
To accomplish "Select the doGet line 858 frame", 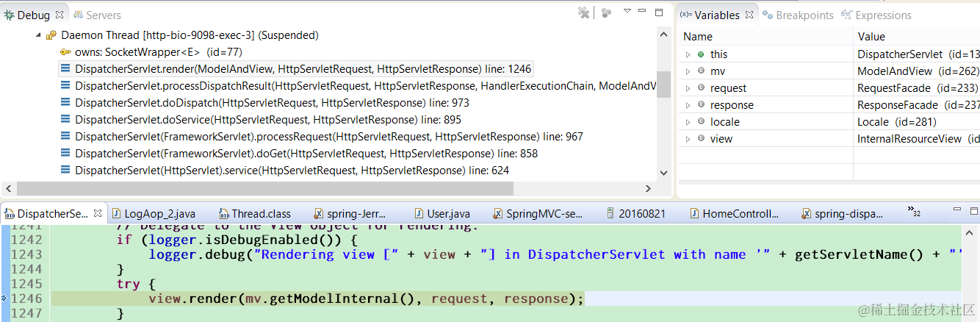I will pos(298,154).
